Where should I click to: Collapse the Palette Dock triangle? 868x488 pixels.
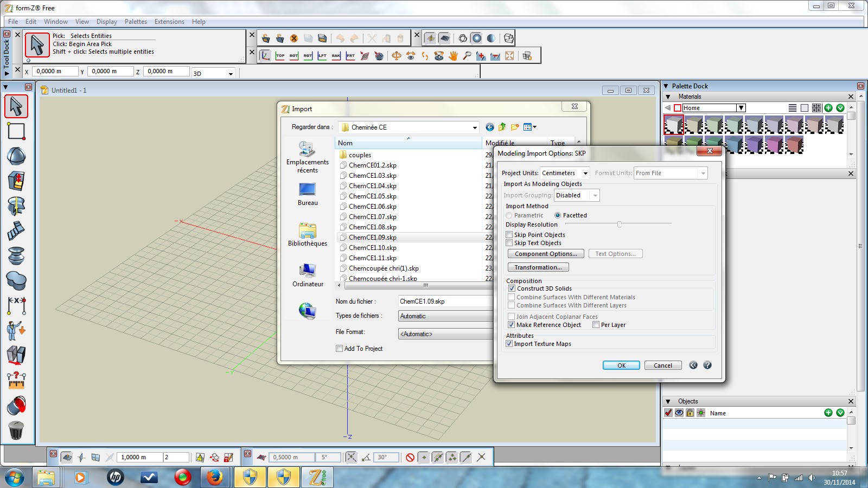tap(666, 86)
